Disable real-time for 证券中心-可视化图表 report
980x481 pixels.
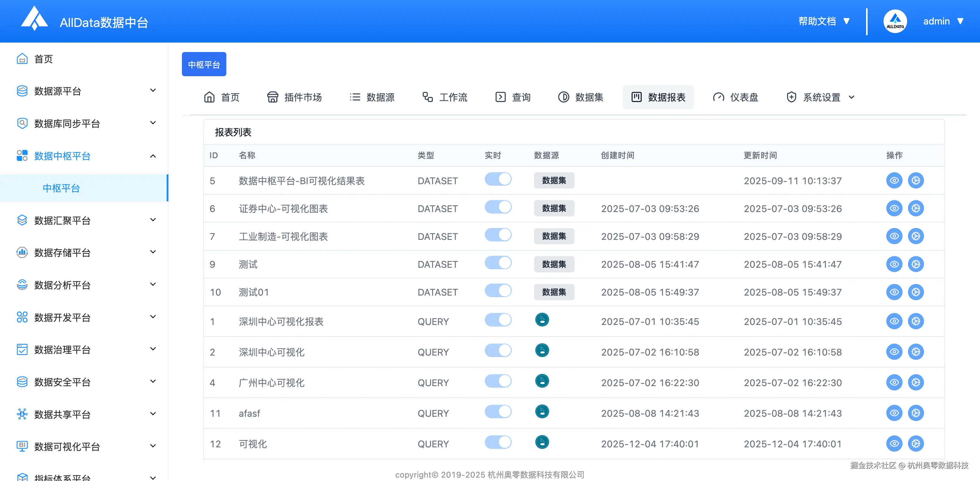click(x=498, y=207)
